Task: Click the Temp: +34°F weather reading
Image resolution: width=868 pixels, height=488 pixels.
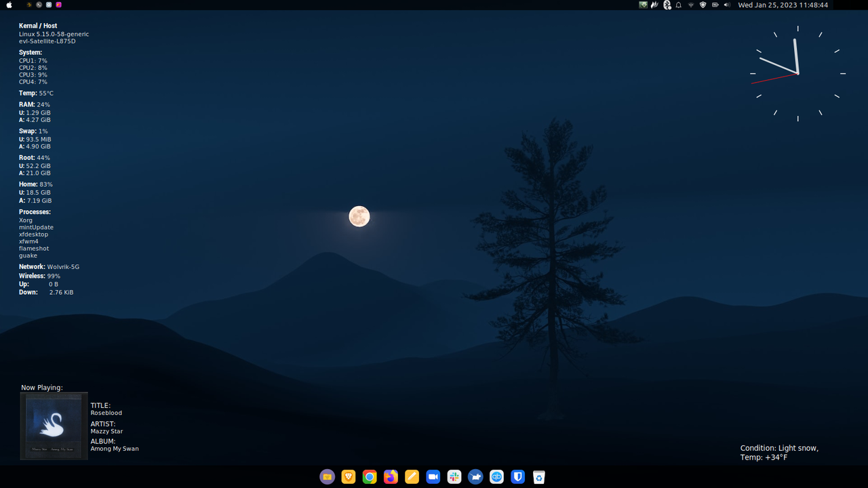Action: [x=764, y=457]
